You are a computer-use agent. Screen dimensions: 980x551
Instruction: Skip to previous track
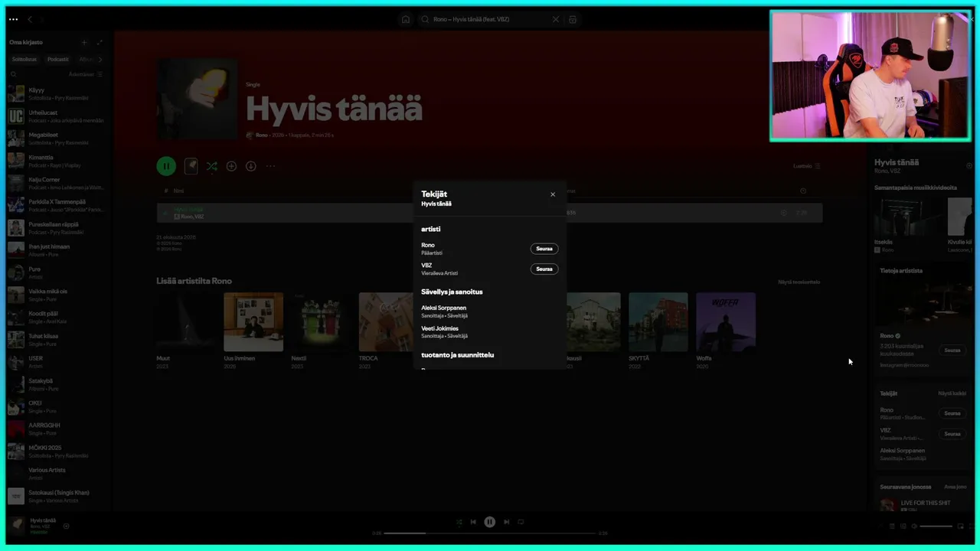[x=473, y=522]
